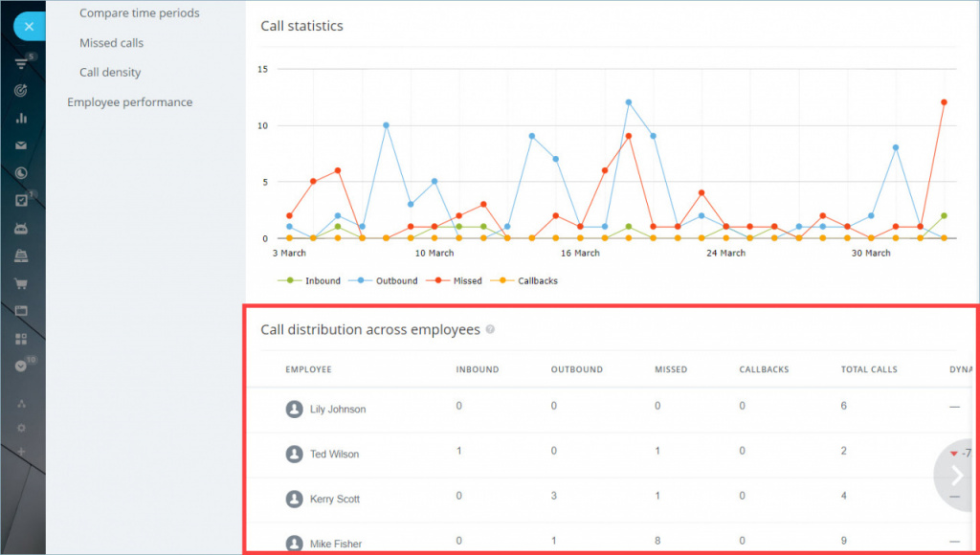Open Lily Johnson's employee profile
This screenshot has width=980, height=555.
click(x=338, y=410)
